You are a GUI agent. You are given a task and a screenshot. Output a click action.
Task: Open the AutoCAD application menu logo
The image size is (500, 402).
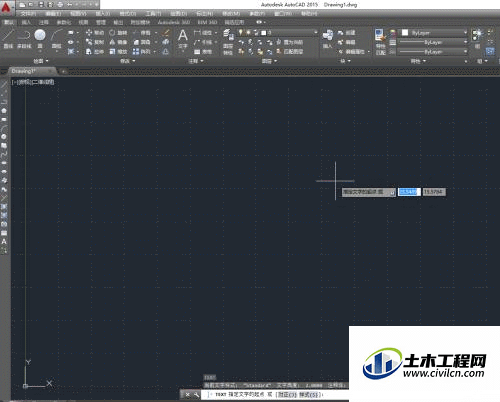pyautogui.click(x=6, y=7)
